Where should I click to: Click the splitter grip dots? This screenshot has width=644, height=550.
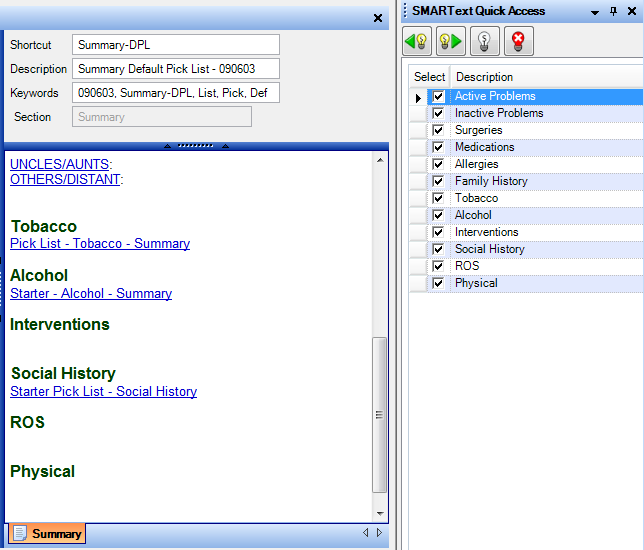(196, 146)
